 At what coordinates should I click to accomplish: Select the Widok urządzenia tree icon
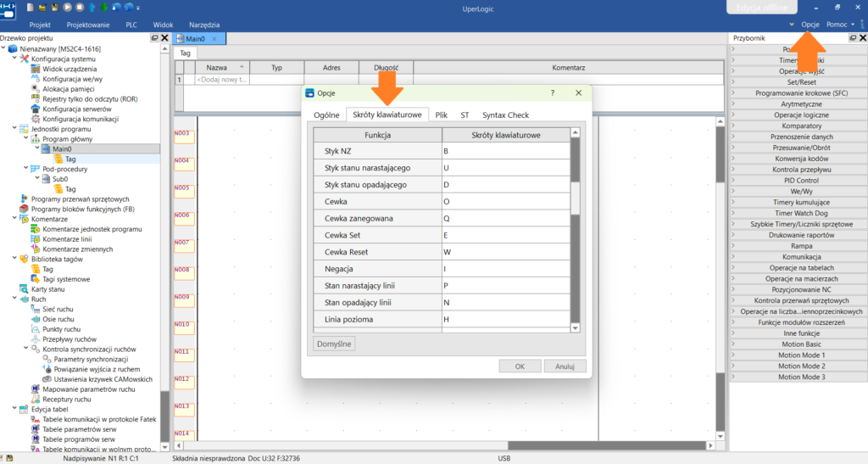click(x=36, y=70)
